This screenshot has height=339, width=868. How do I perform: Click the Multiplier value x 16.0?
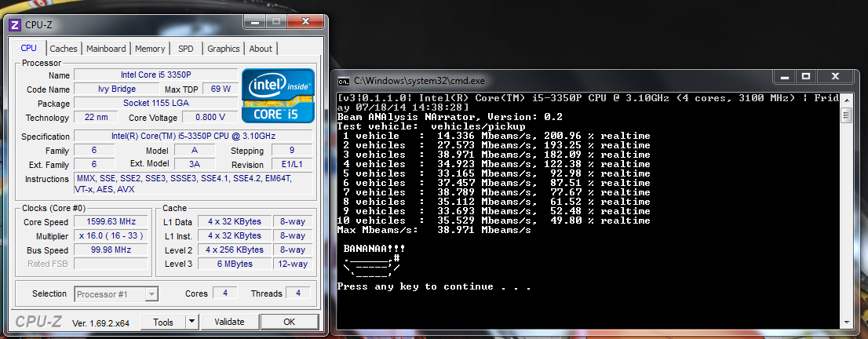(x=111, y=235)
